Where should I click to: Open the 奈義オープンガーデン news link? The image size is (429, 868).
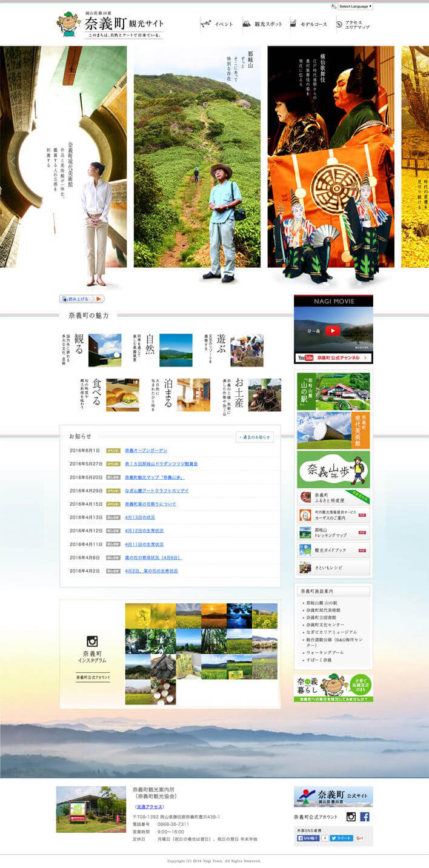point(146,451)
